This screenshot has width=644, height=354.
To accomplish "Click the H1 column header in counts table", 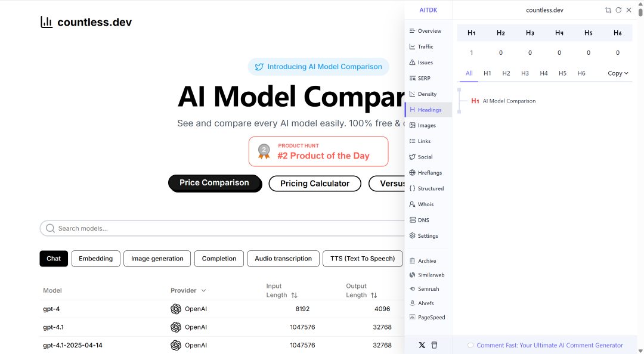I will tap(472, 33).
